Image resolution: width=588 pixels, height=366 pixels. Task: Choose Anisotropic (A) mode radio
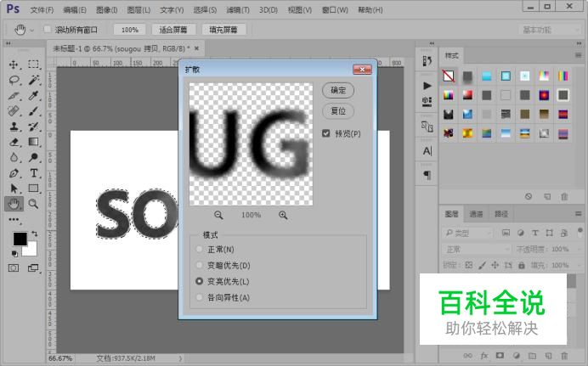(199, 297)
